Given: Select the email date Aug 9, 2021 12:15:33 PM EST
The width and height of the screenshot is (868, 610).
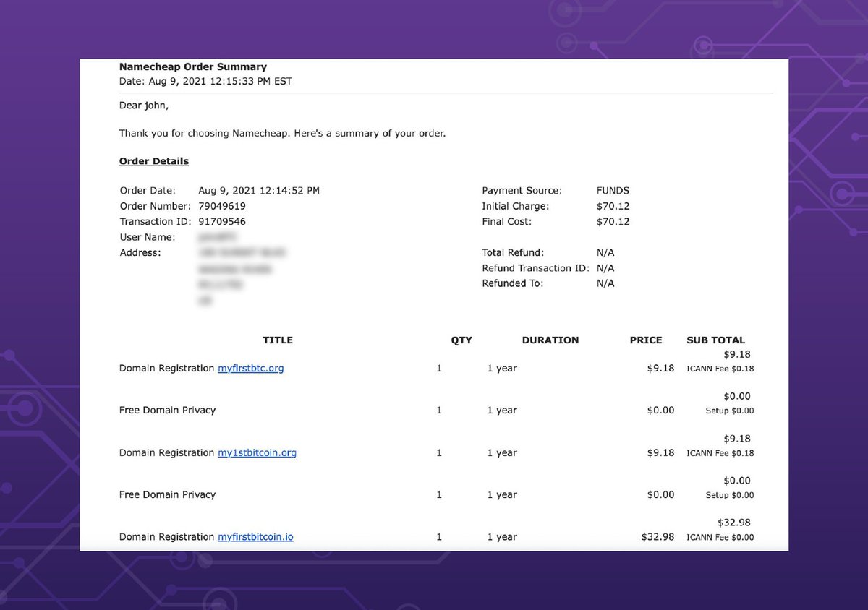Looking at the screenshot, I should pyautogui.click(x=219, y=82).
